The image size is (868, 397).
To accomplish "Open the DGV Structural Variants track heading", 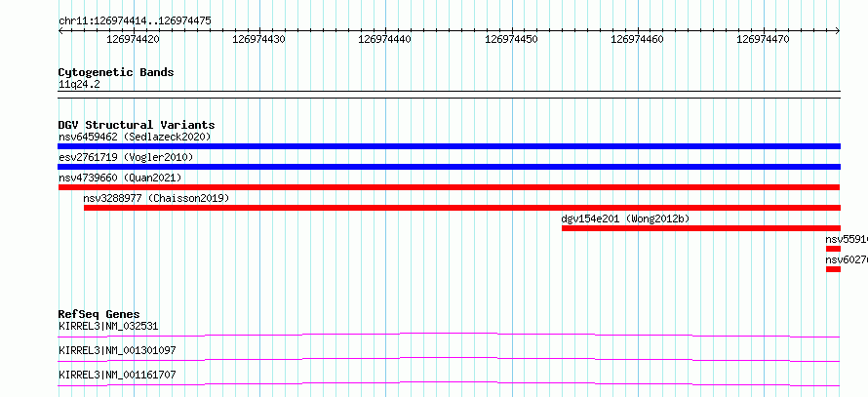I will tap(137, 125).
